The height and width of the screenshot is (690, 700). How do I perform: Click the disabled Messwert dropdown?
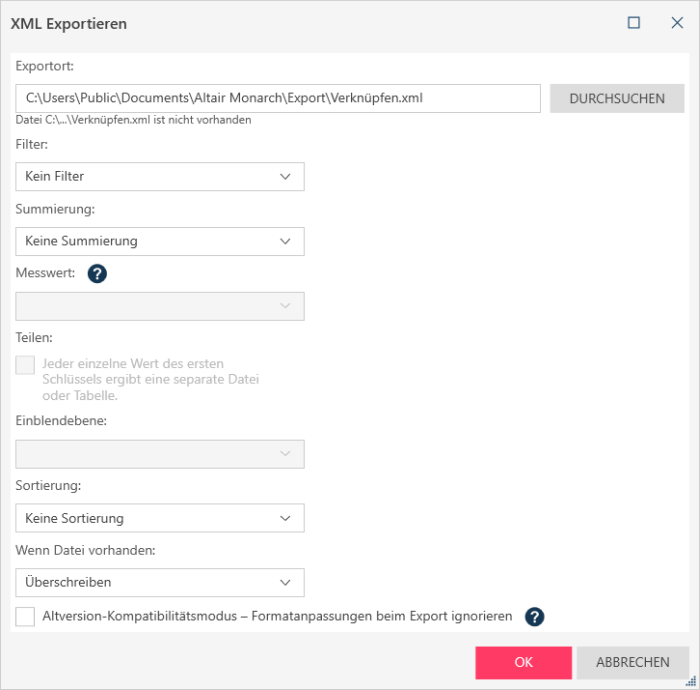[160, 306]
